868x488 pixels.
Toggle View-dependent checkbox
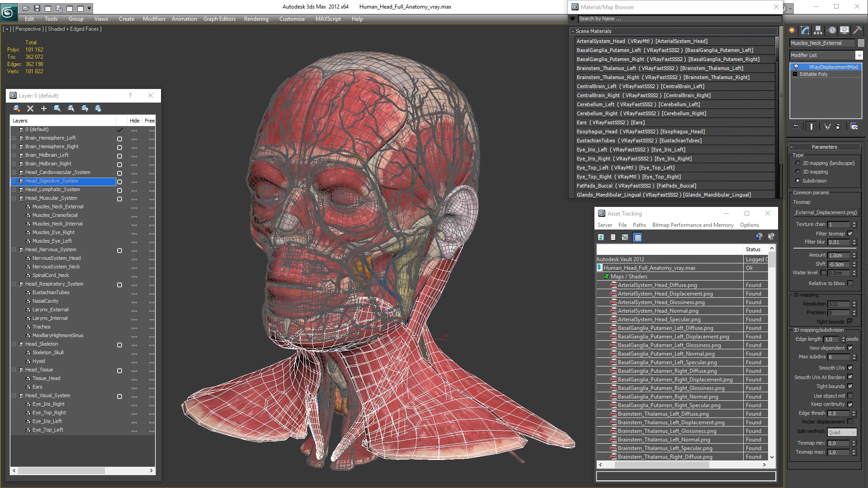pos(850,348)
